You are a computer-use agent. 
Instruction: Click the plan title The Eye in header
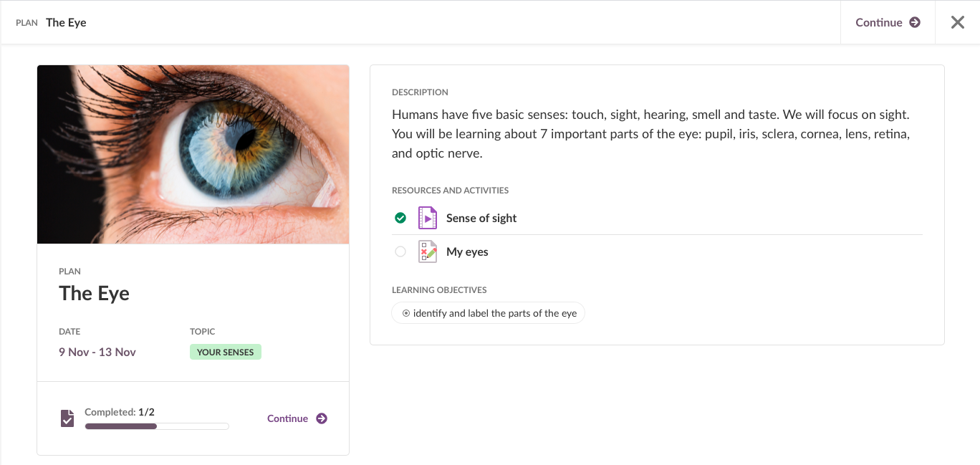[x=66, y=22]
